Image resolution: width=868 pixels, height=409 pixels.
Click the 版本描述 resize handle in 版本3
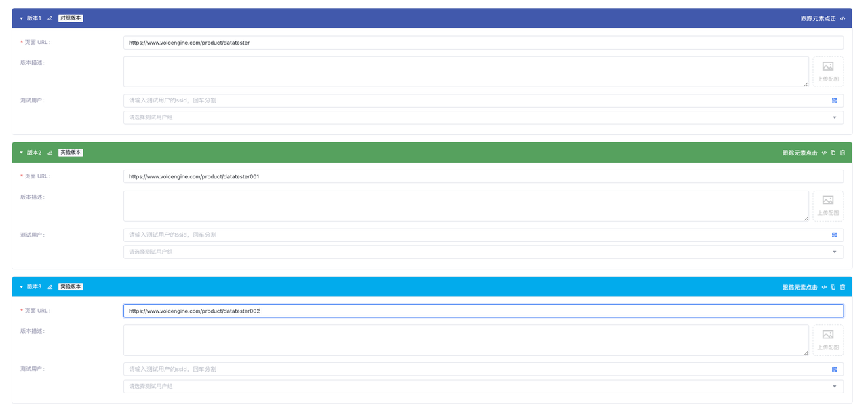click(806, 353)
